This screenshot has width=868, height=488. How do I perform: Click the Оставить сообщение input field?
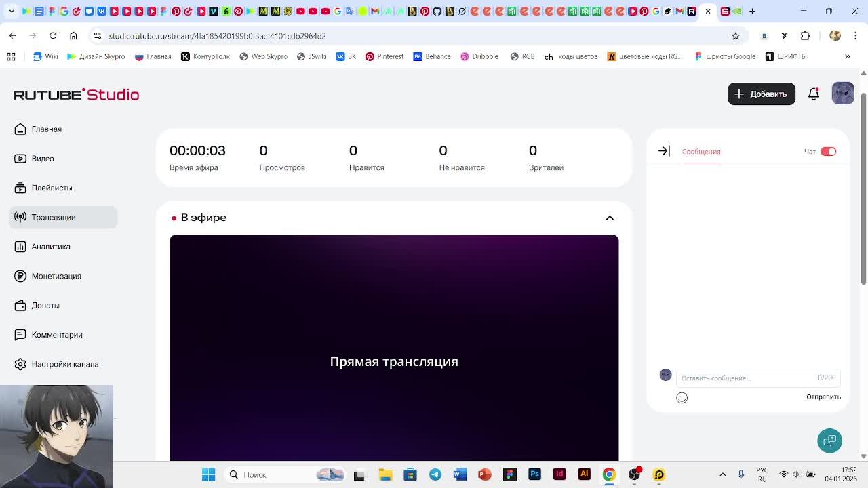tap(758, 378)
